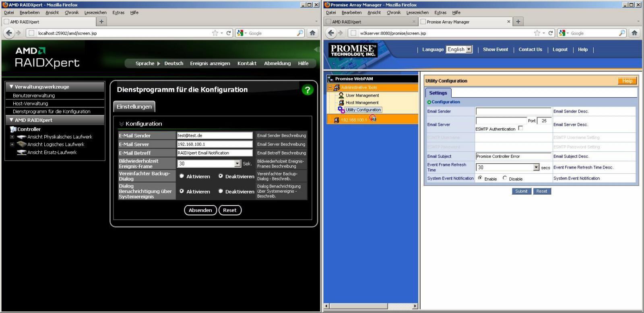The image size is (644, 313).
Task: Open the Ansicht Ersatz-Laufwerk icon
Action: 22,152
